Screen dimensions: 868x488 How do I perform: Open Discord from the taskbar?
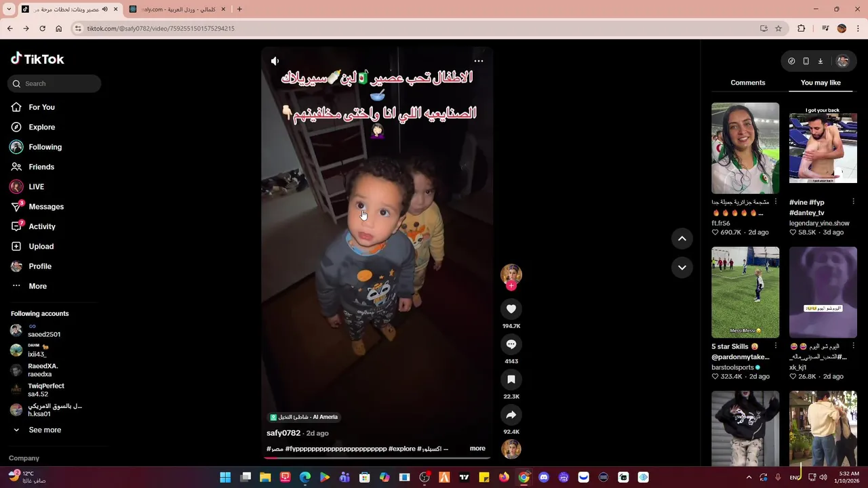coord(543,477)
